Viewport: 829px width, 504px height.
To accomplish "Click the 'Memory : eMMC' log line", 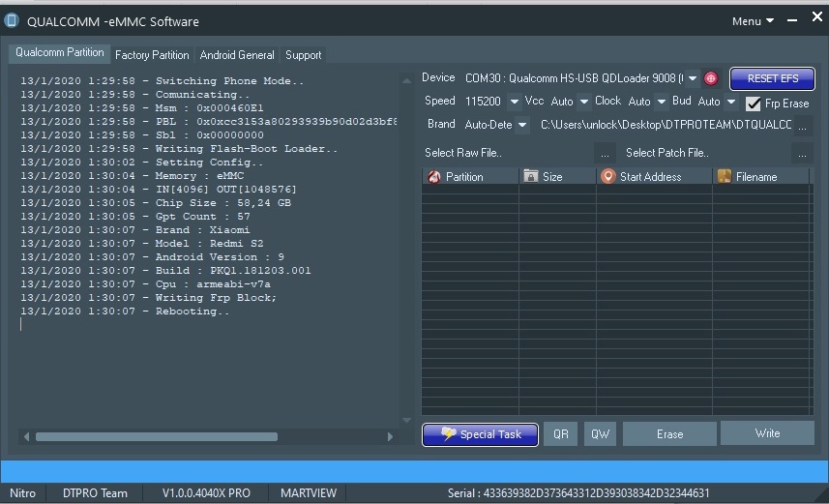I will 132,176.
